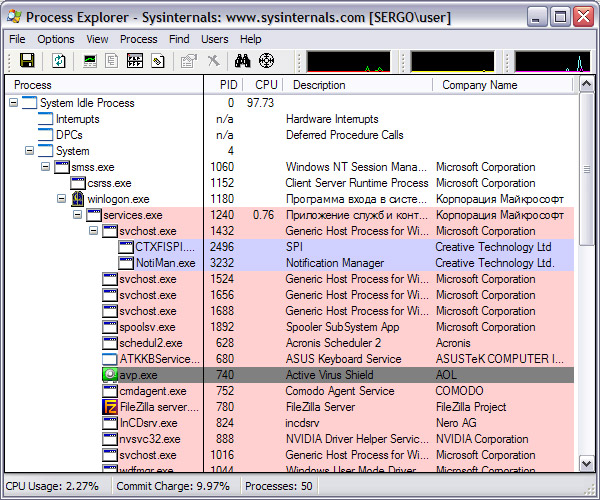Open the Users menu
600x500 pixels.
(215, 39)
